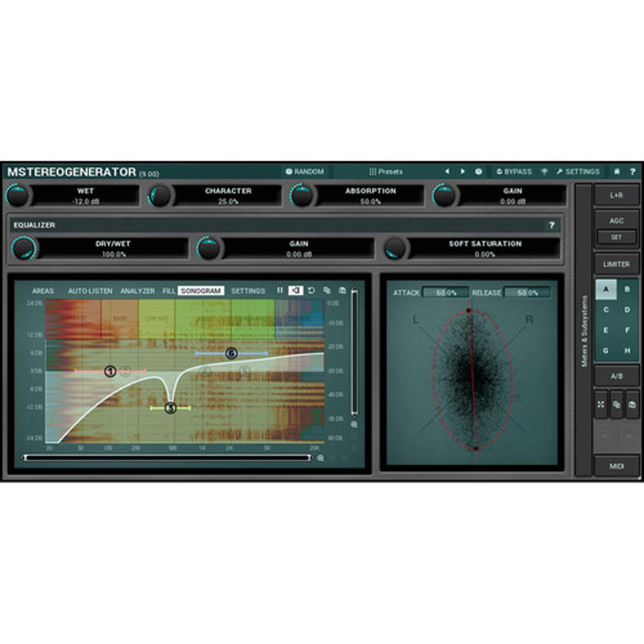The height and width of the screenshot is (644, 644).
Task: Click the Absorption knob
Action: pos(302,195)
